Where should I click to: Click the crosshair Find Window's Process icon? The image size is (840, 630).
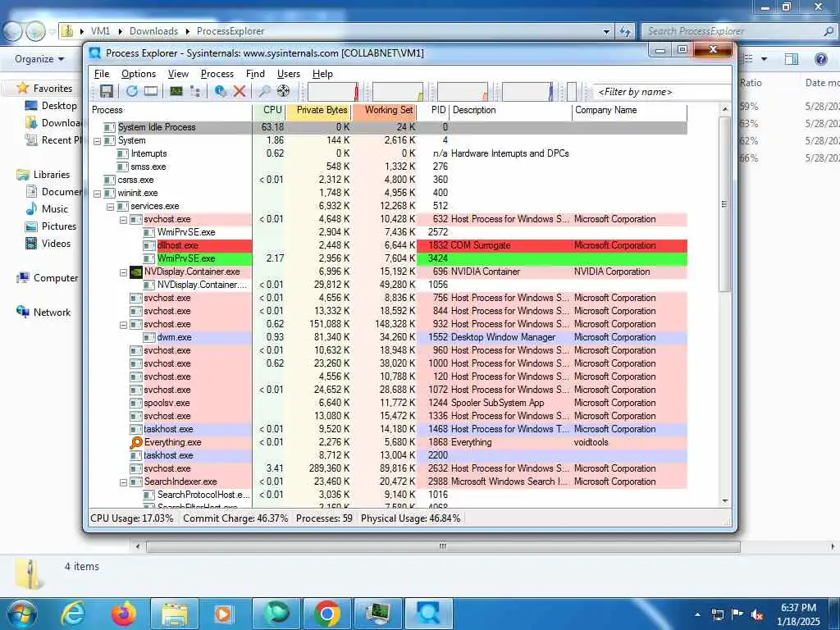pos(283,91)
